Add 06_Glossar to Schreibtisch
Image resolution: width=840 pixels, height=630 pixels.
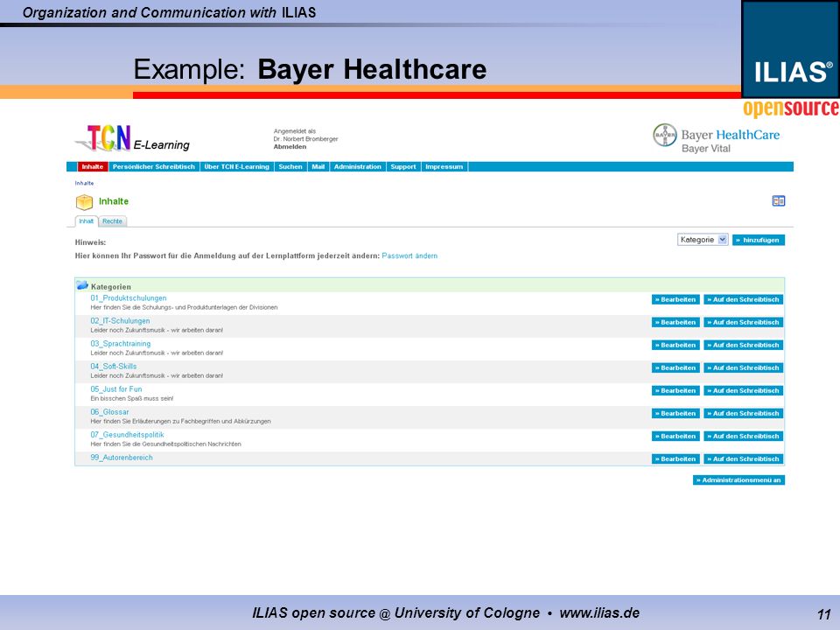[743, 414]
